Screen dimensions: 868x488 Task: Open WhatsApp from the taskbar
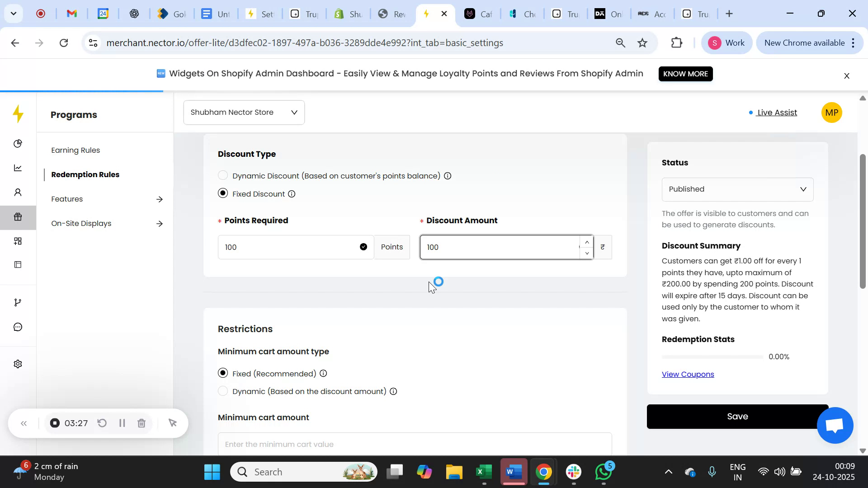tap(603, 471)
